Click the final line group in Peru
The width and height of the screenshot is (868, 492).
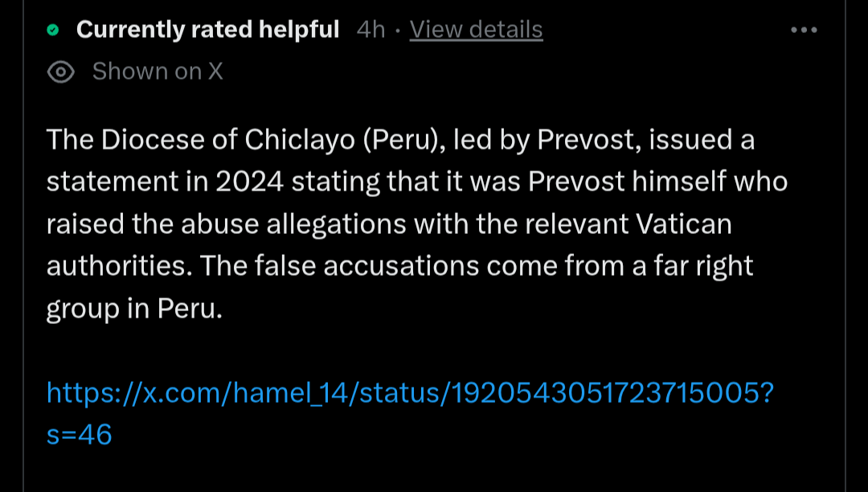coord(134,309)
